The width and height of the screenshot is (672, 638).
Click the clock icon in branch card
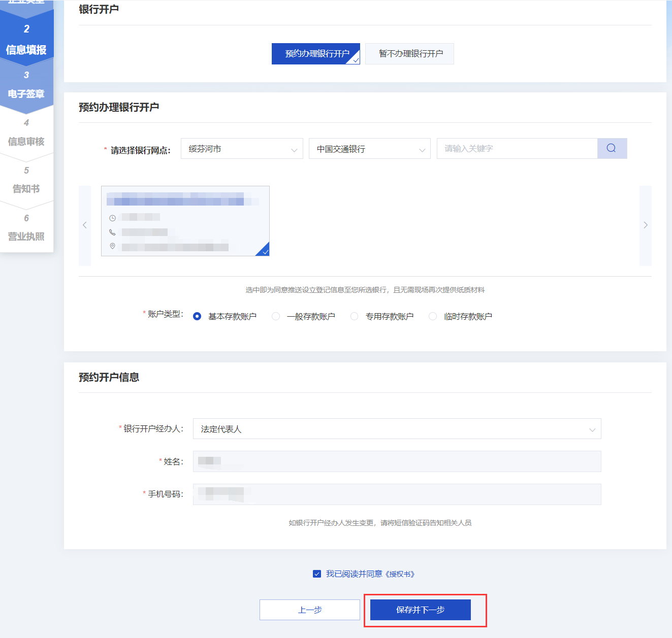click(113, 218)
